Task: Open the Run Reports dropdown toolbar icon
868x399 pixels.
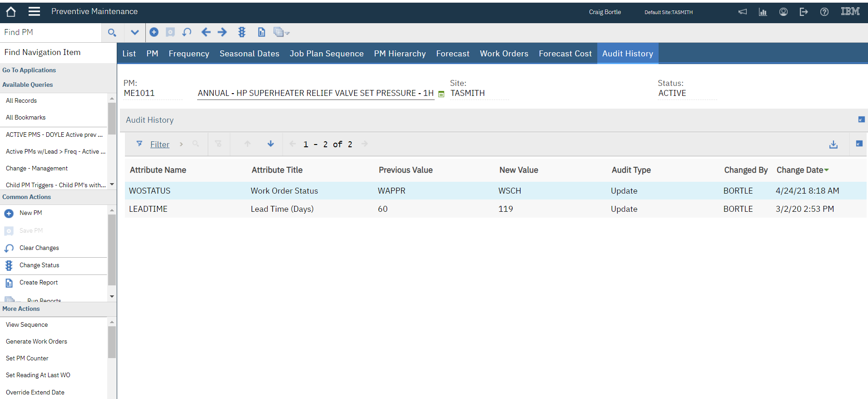Action: pyautogui.click(x=281, y=32)
